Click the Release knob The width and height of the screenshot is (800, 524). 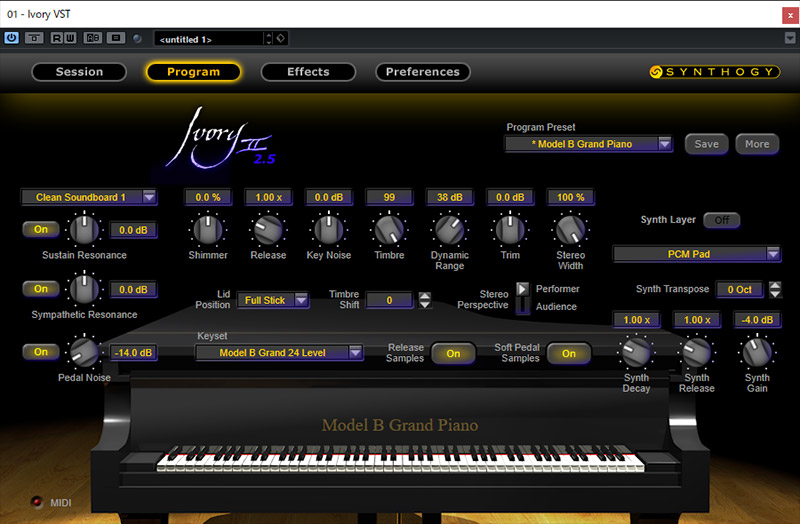pyautogui.click(x=268, y=230)
